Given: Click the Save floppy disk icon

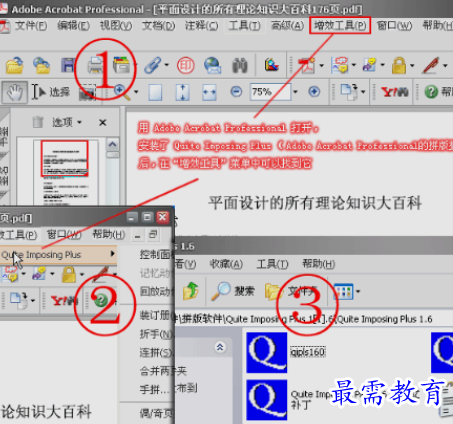Looking at the screenshot, I should [x=68, y=65].
